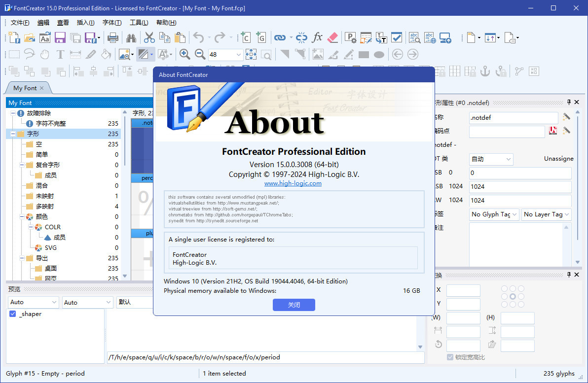
Task: Click the Print icon in the toolbar
Action: 113,37
